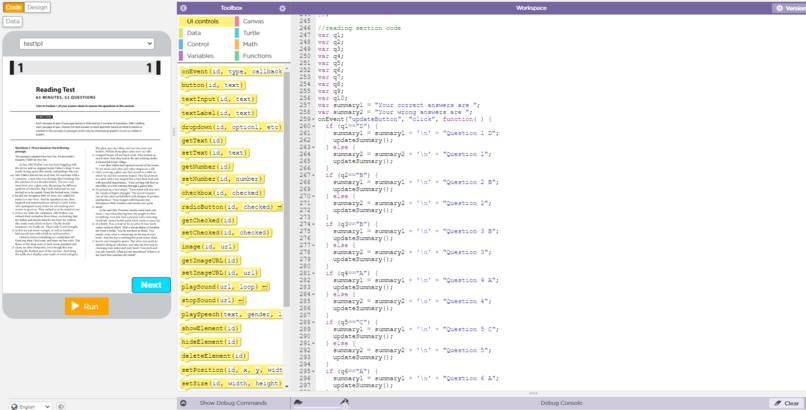Select the getChecked(id) block
Viewport: 806px width, 410px height.
(208, 221)
